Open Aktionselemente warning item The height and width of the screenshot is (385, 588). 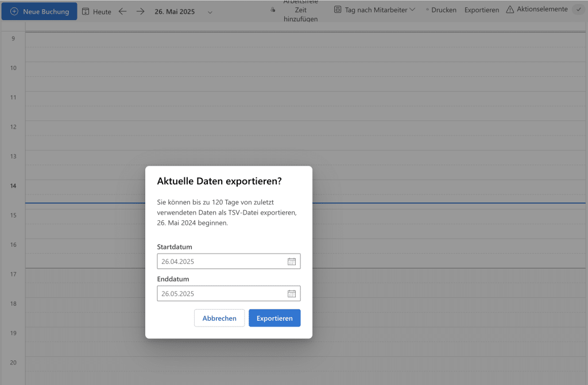[x=537, y=10]
